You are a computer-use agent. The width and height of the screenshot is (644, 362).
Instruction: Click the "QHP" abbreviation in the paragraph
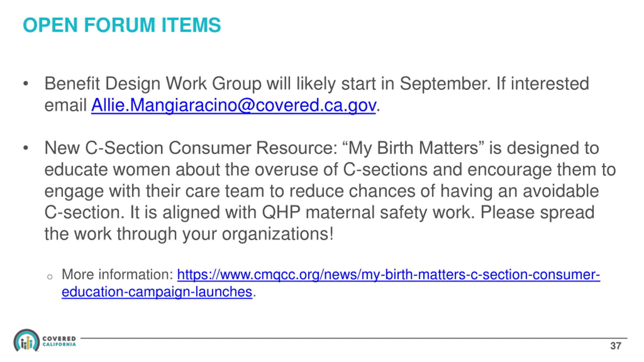click(x=281, y=212)
